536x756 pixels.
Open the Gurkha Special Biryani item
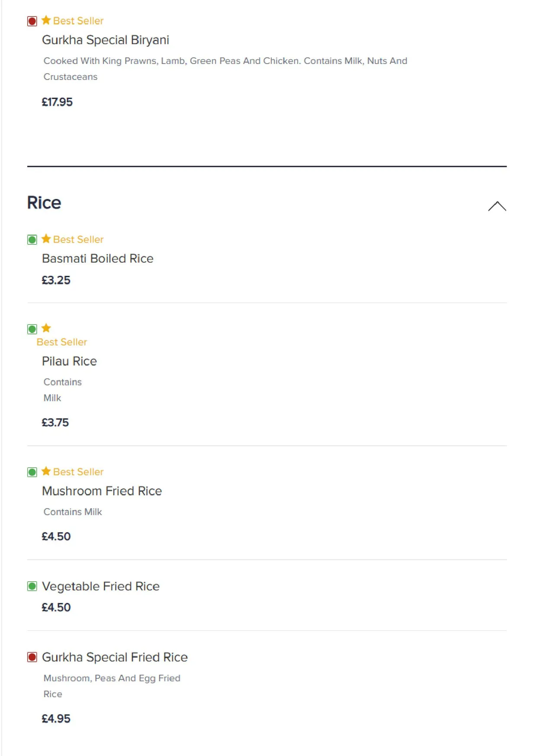106,40
